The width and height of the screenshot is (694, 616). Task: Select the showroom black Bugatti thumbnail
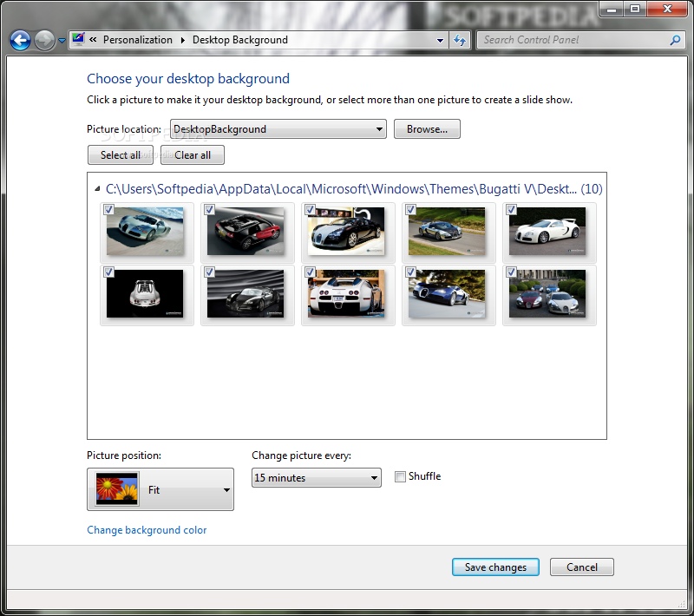(x=346, y=231)
